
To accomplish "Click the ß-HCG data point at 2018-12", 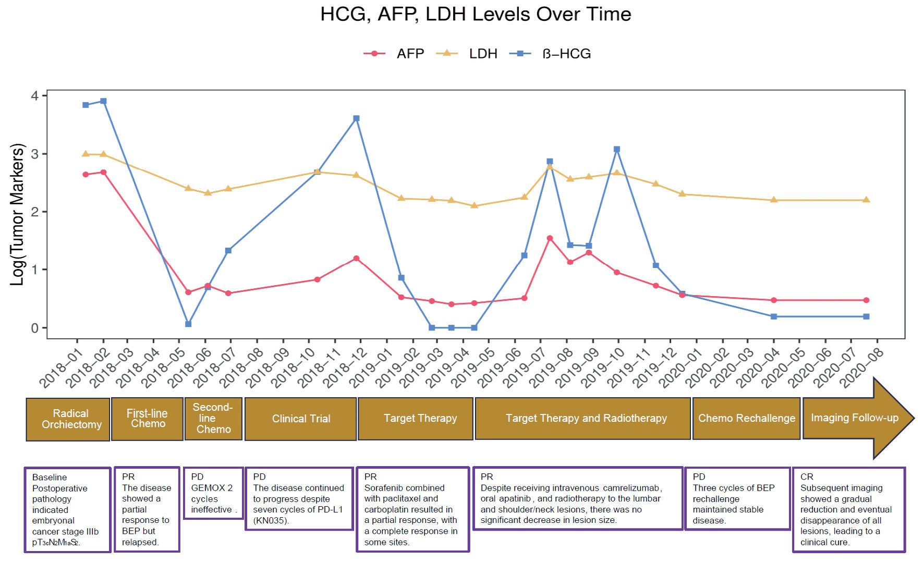I will (356, 118).
